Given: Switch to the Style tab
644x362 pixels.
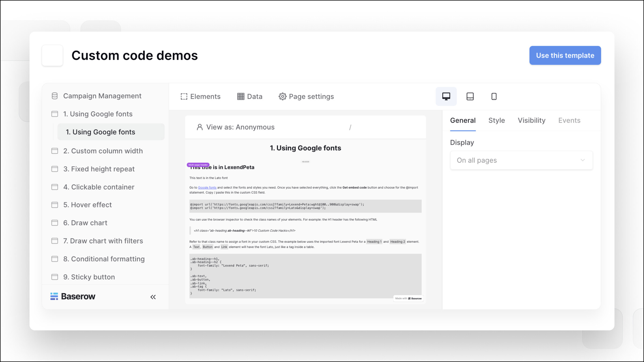Looking at the screenshot, I should 496,120.
